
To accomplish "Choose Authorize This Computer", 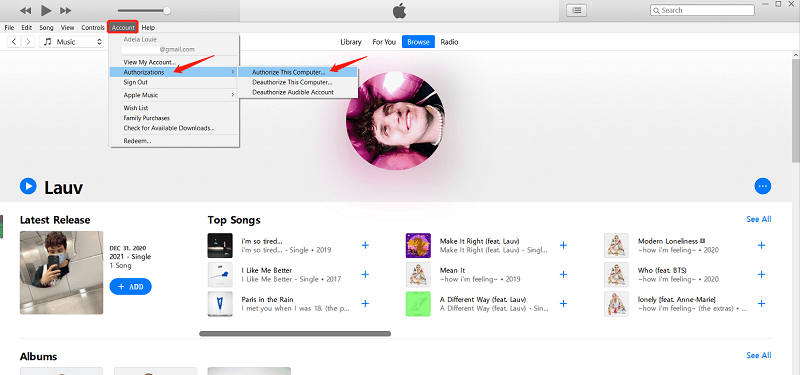I will [x=298, y=72].
